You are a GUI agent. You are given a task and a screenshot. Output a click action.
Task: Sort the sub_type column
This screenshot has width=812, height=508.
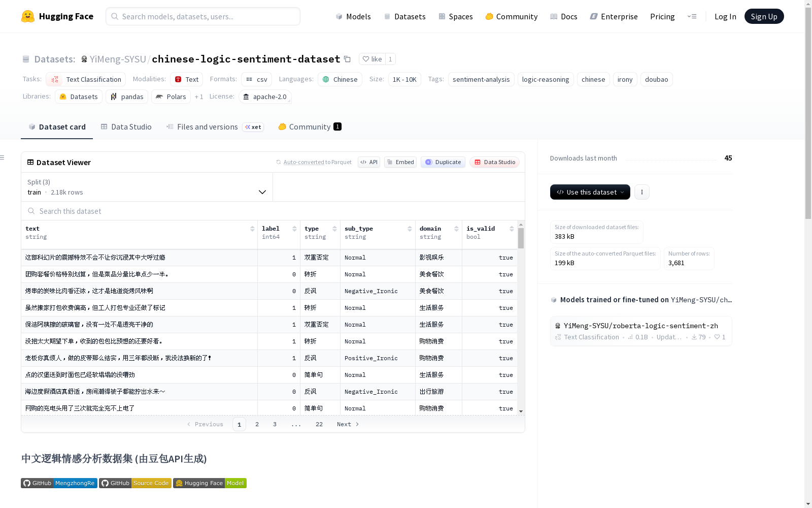coord(410,229)
